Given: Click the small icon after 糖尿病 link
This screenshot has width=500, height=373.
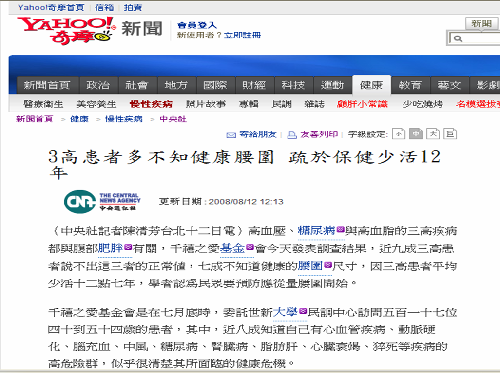Looking at the screenshot, I should click(x=340, y=229).
